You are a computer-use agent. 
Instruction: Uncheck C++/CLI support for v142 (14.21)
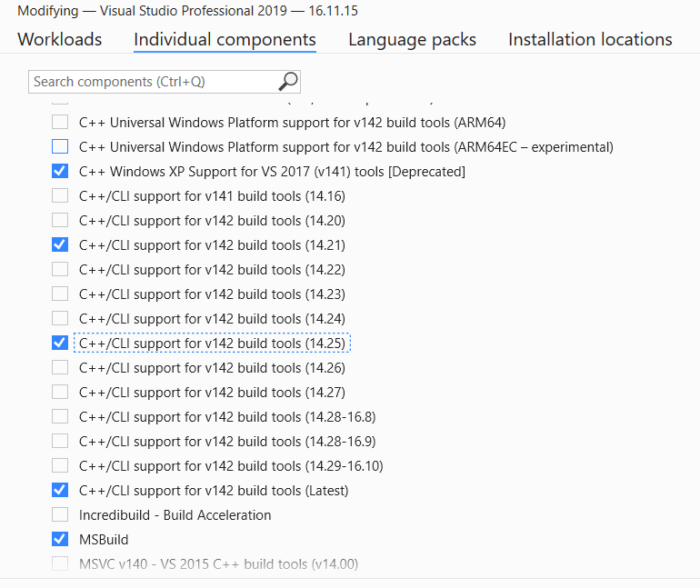click(60, 245)
